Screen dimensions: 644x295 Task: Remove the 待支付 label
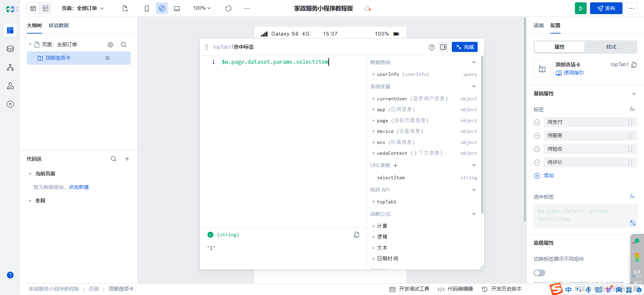pyautogui.click(x=537, y=122)
